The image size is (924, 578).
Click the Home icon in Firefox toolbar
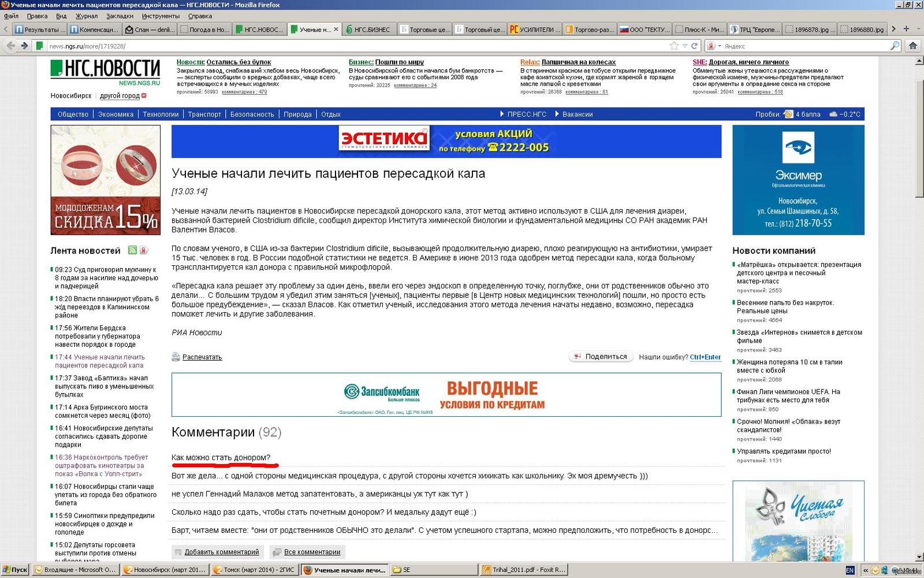[913, 46]
